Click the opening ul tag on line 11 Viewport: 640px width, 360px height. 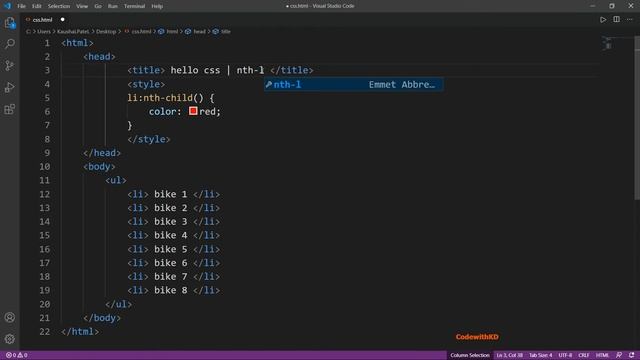[x=116, y=180]
